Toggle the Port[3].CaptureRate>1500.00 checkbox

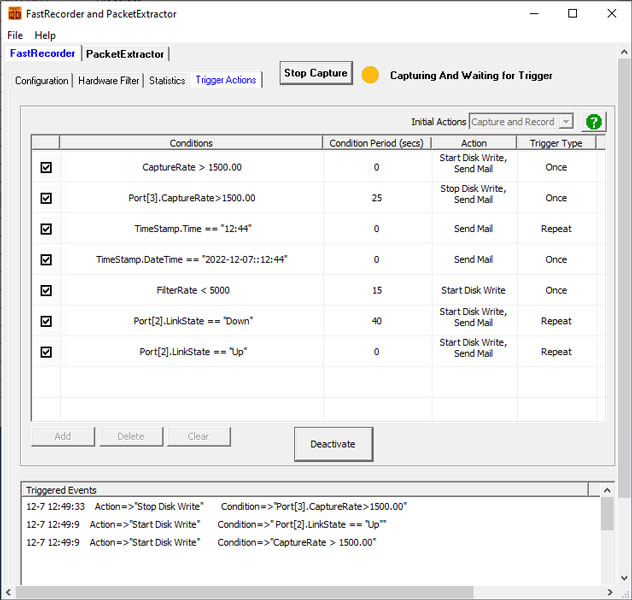(46, 198)
